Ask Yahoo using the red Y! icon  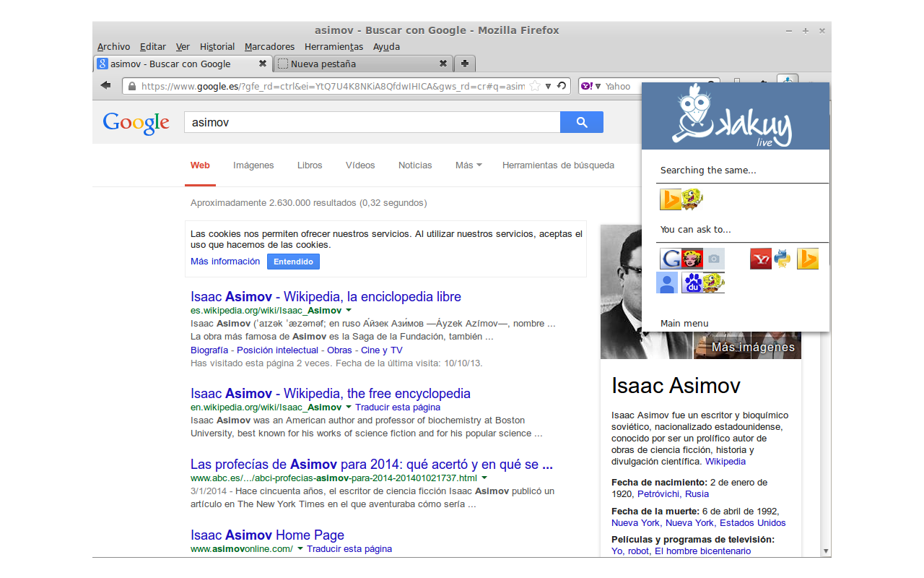761,259
